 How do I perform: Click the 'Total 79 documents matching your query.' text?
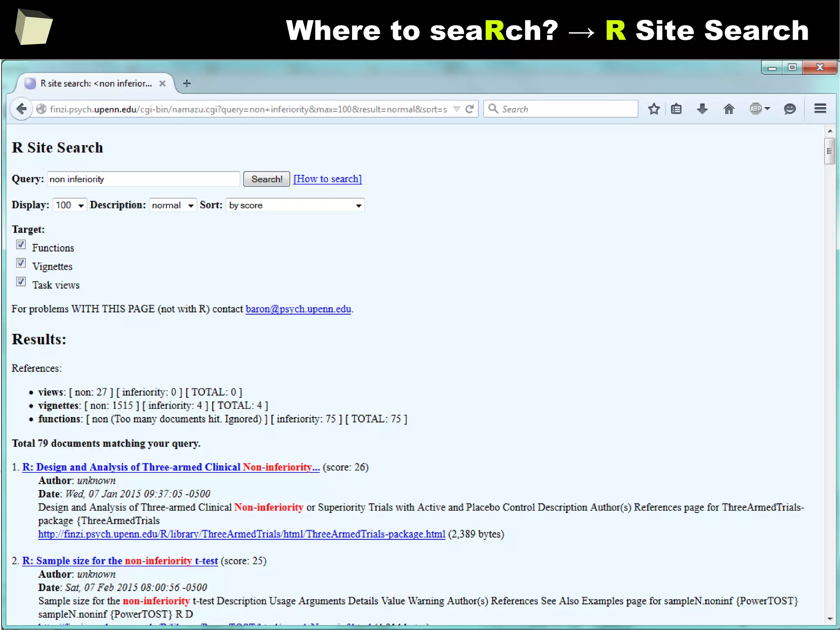pyautogui.click(x=106, y=443)
